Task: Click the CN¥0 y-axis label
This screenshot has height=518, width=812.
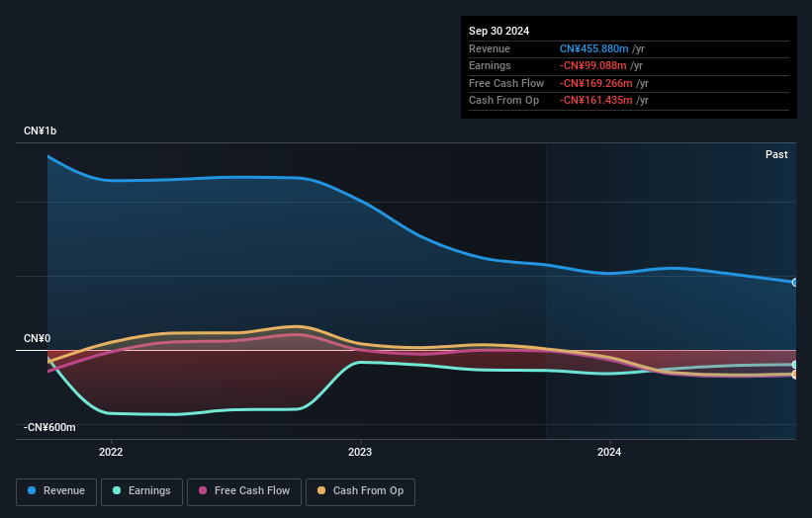Action: pos(38,338)
